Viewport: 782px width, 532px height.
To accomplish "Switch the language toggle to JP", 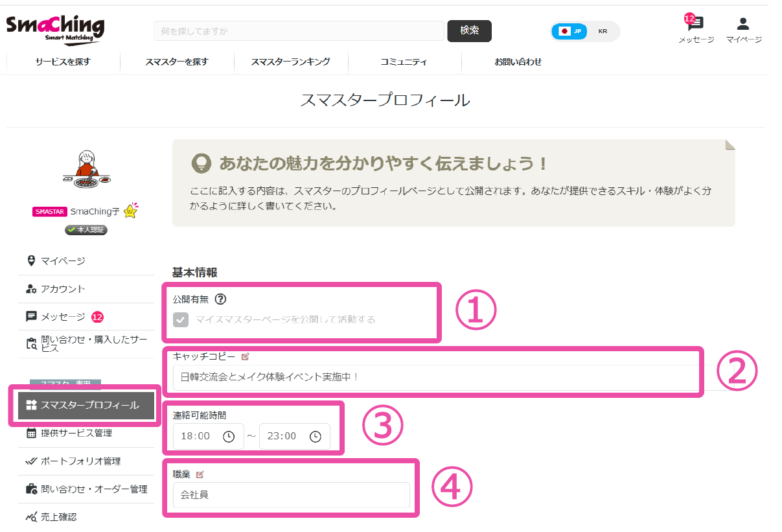I will coord(570,31).
